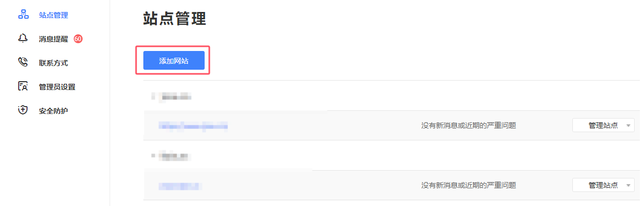Click the admin user icon beside 管理员设置
The height and width of the screenshot is (206, 644).
tap(23, 86)
